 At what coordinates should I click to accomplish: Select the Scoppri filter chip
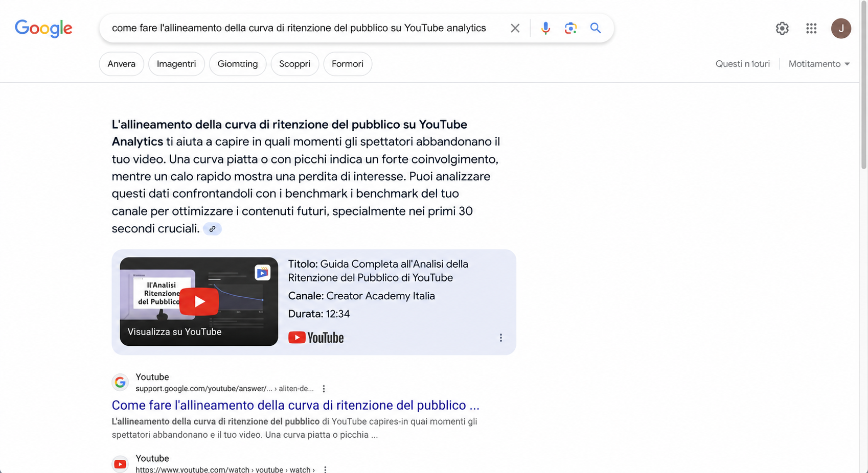(x=295, y=64)
